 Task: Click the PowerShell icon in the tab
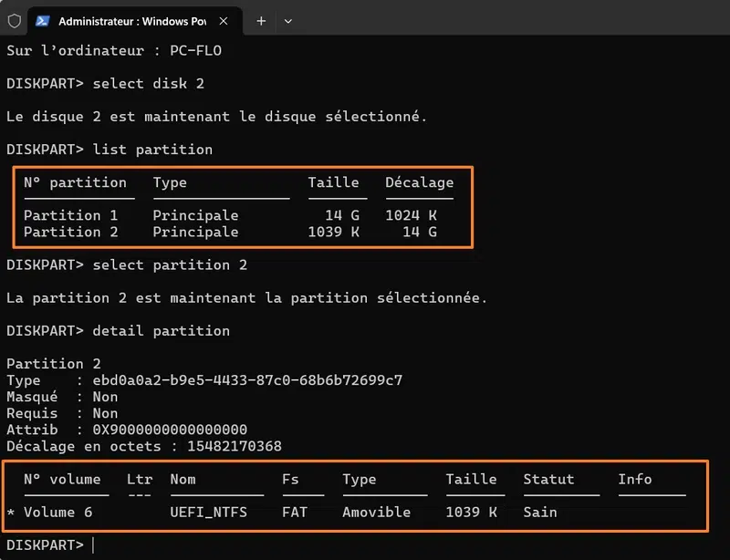[43, 20]
